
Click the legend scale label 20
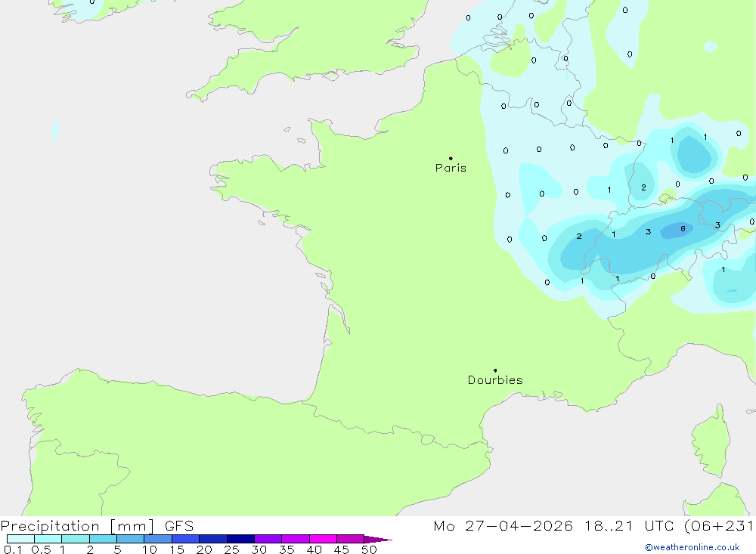click(204, 549)
